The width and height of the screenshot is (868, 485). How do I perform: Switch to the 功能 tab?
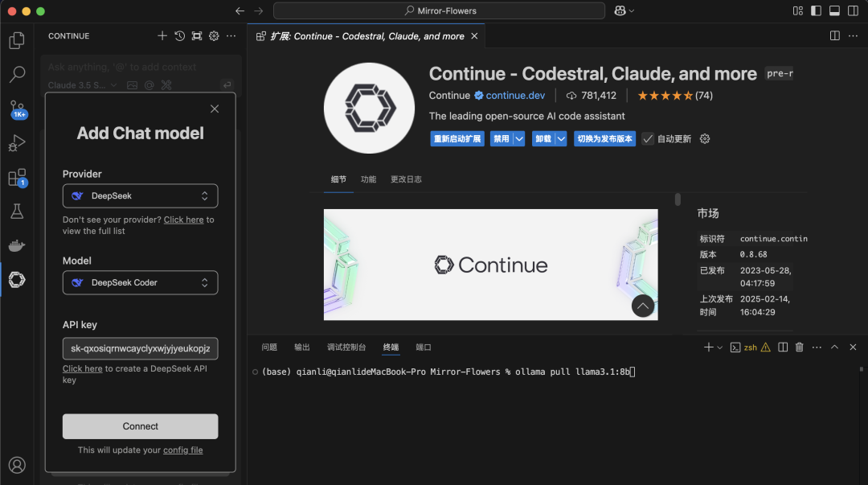pyautogui.click(x=368, y=179)
